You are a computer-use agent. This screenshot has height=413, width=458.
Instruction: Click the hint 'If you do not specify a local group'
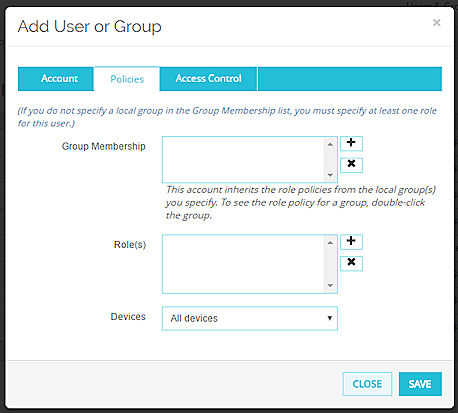(x=227, y=117)
